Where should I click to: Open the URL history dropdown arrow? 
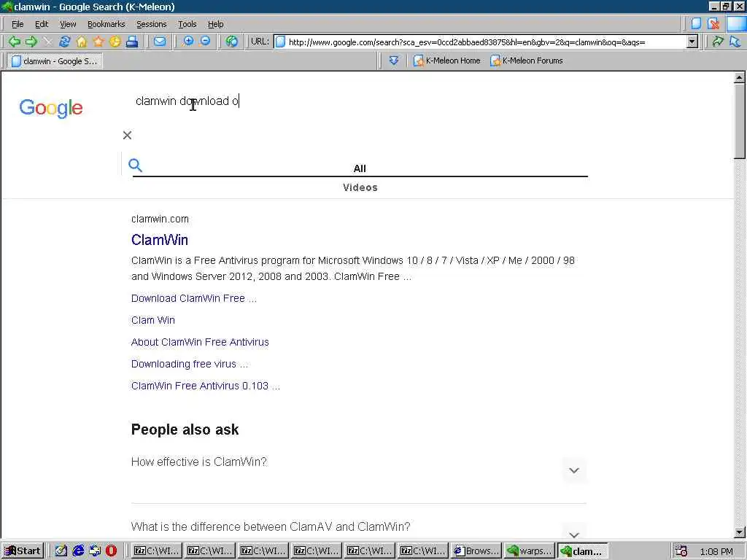pos(692,42)
